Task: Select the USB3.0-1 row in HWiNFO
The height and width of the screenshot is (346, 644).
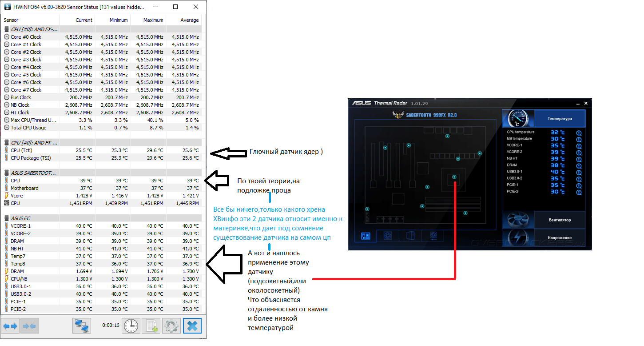Action: click(x=102, y=286)
